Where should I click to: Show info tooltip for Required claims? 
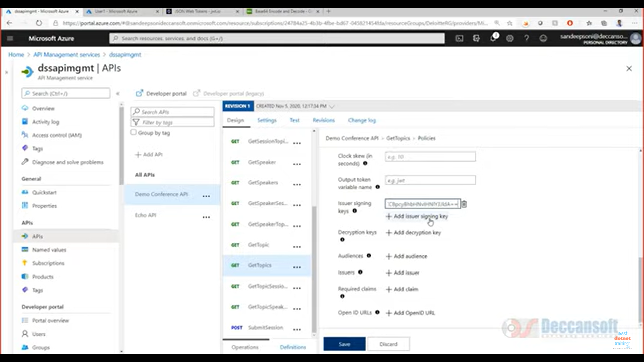[x=342, y=296]
